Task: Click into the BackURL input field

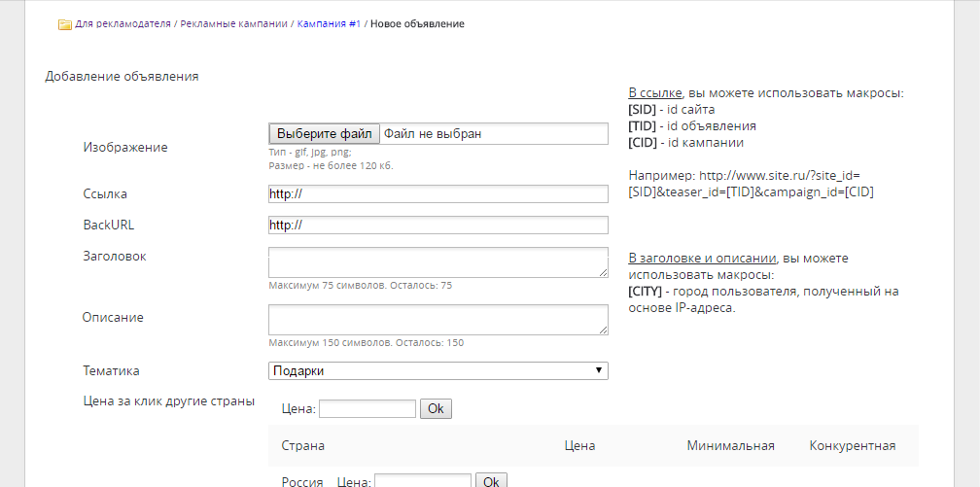Action: click(438, 226)
